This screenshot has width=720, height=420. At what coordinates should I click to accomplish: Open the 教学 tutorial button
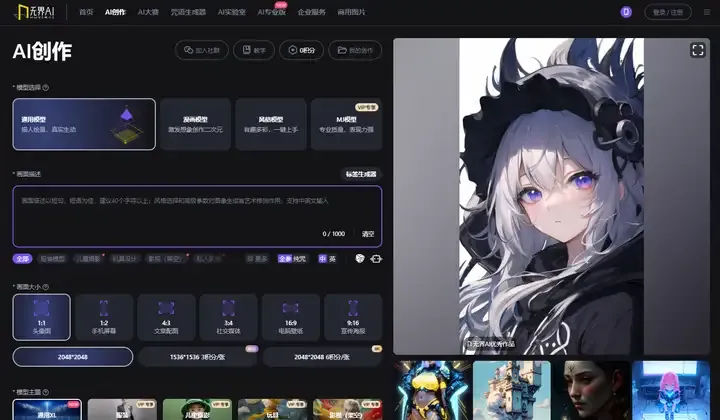click(x=254, y=50)
